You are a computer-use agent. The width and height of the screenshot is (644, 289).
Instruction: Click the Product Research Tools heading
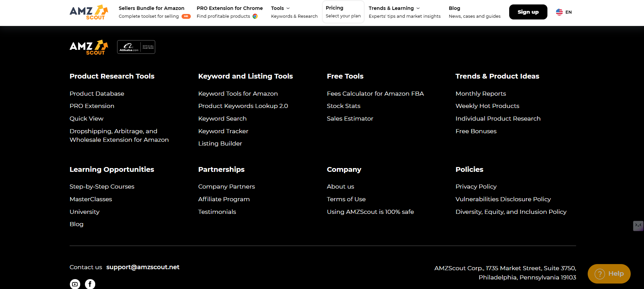coord(112,76)
